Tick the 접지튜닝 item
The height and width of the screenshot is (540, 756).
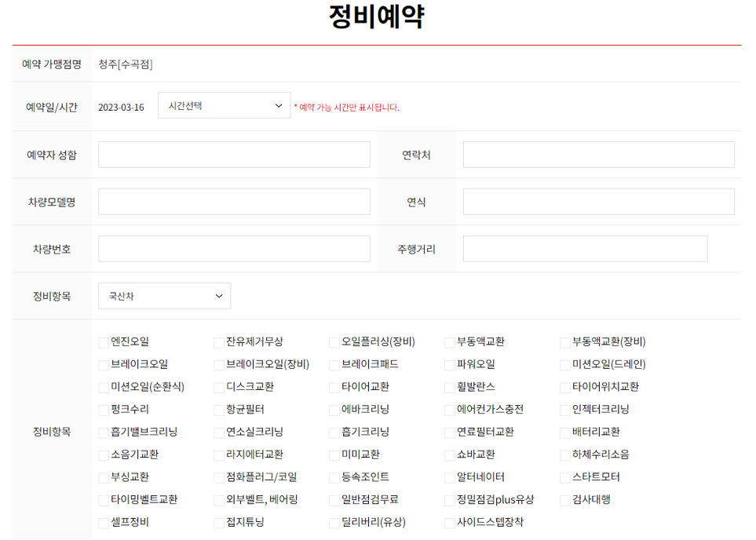pyautogui.click(x=219, y=523)
